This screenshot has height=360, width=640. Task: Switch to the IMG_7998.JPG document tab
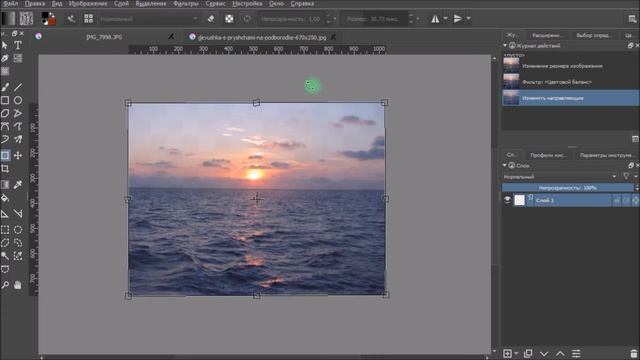point(104,37)
